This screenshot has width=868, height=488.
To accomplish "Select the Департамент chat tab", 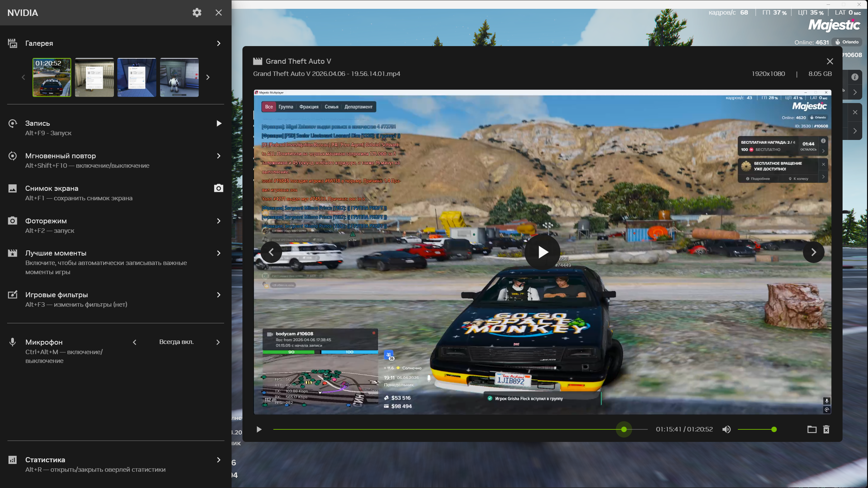I will (358, 107).
